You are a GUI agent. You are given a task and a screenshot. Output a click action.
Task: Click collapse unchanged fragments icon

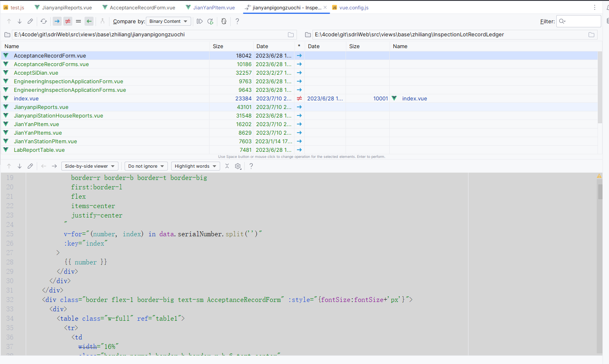tap(227, 166)
